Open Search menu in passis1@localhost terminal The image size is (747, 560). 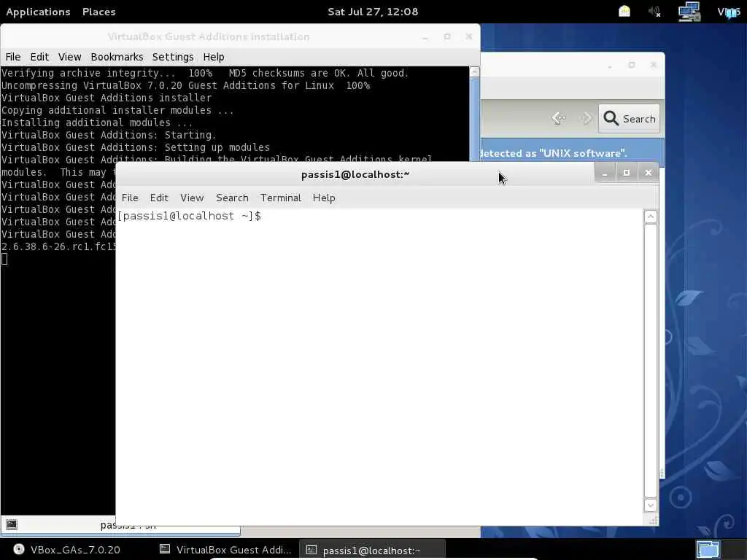pos(232,198)
